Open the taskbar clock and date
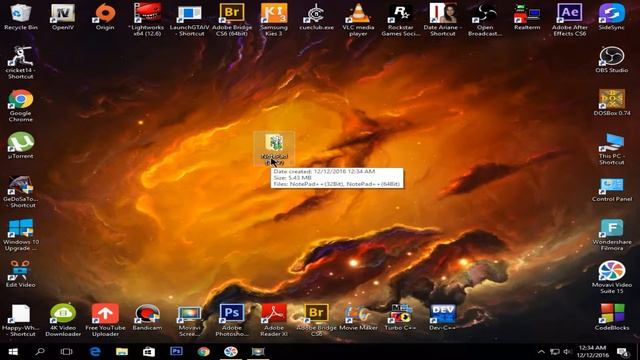The height and width of the screenshot is (360, 640). [x=592, y=351]
